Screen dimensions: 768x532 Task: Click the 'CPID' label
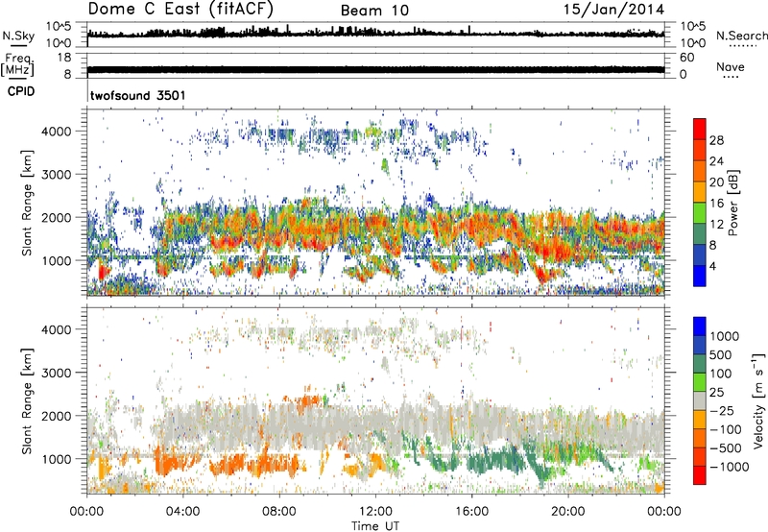[x=21, y=91]
